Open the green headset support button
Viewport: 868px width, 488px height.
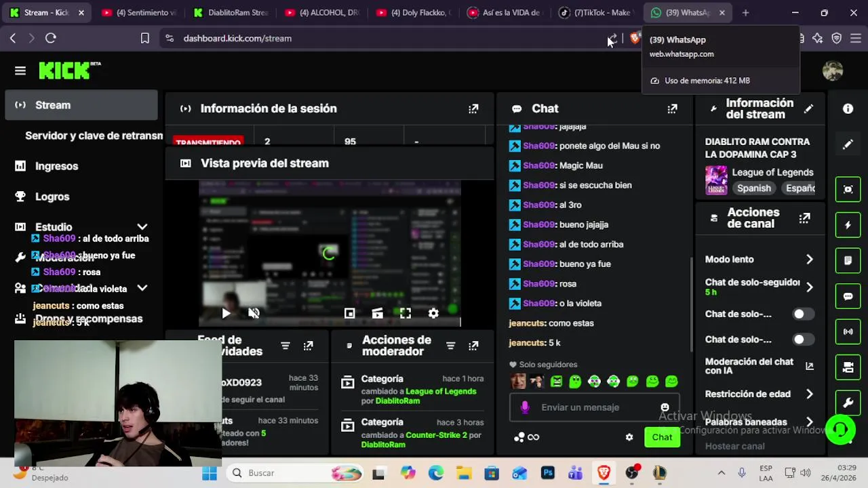tap(840, 430)
